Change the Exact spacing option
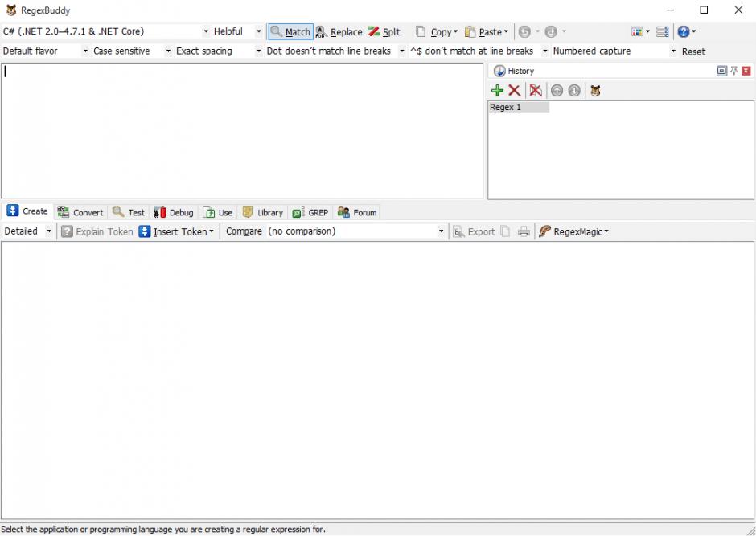 click(219, 51)
